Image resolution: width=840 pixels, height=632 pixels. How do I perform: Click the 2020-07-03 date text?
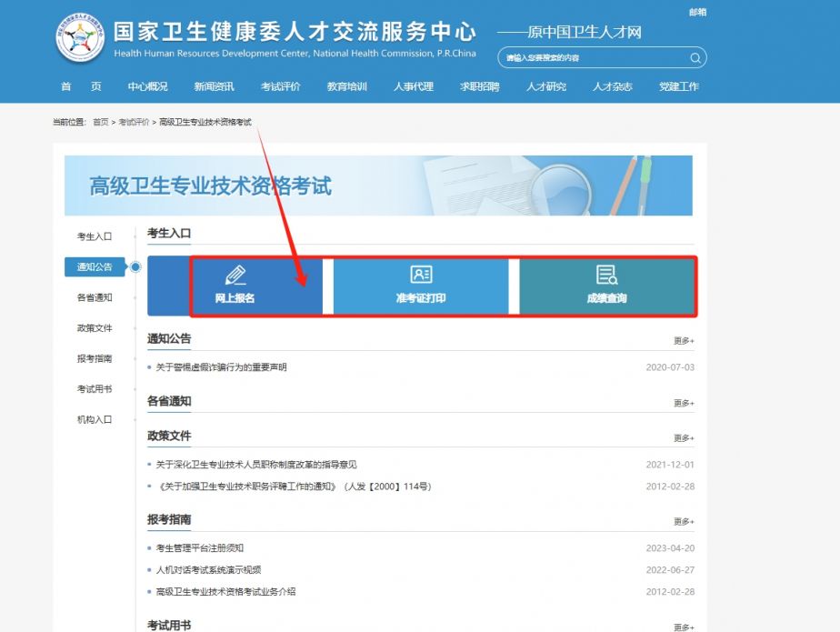click(x=670, y=367)
